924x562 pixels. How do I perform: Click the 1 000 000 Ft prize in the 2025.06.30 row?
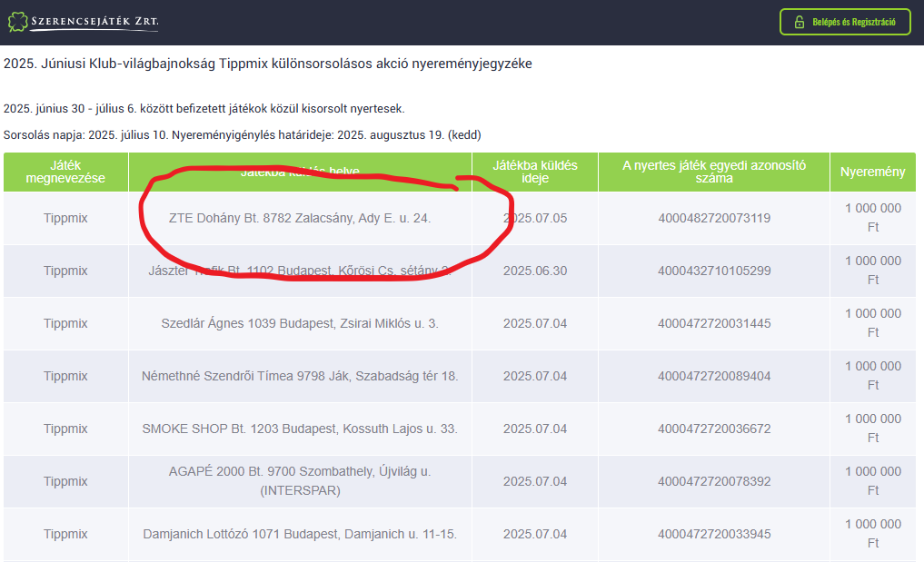(873, 271)
